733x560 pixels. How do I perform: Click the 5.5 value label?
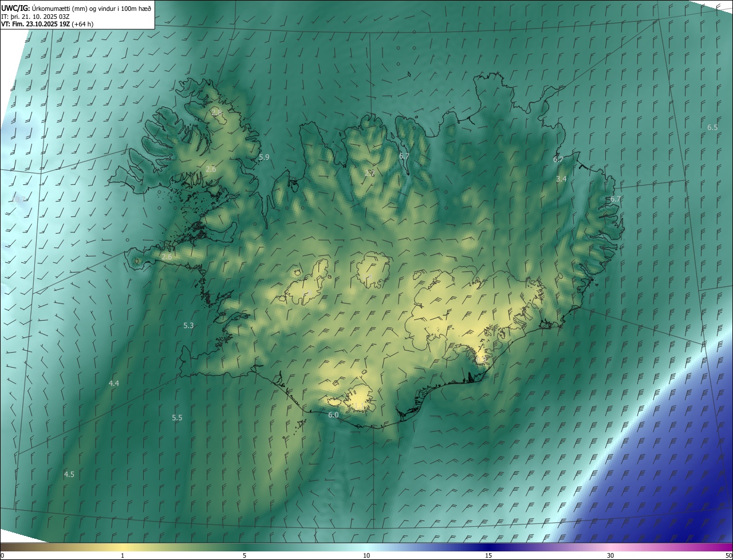pyautogui.click(x=177, y=418)
